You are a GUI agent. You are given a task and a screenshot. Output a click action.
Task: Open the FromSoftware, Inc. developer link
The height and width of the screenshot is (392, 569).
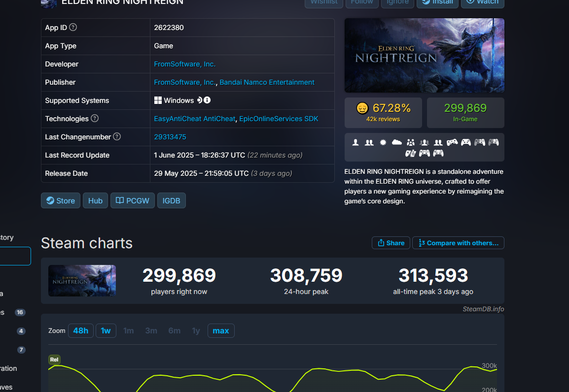(185, 64)
